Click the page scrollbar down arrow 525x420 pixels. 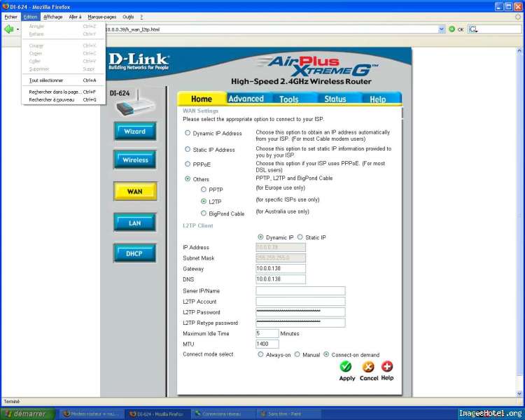click(519, 393)
